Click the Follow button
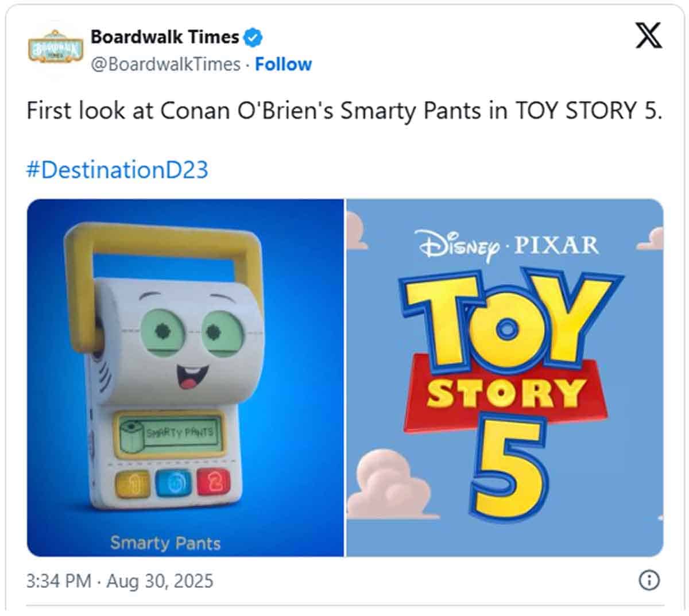 [x=284, y=64]
